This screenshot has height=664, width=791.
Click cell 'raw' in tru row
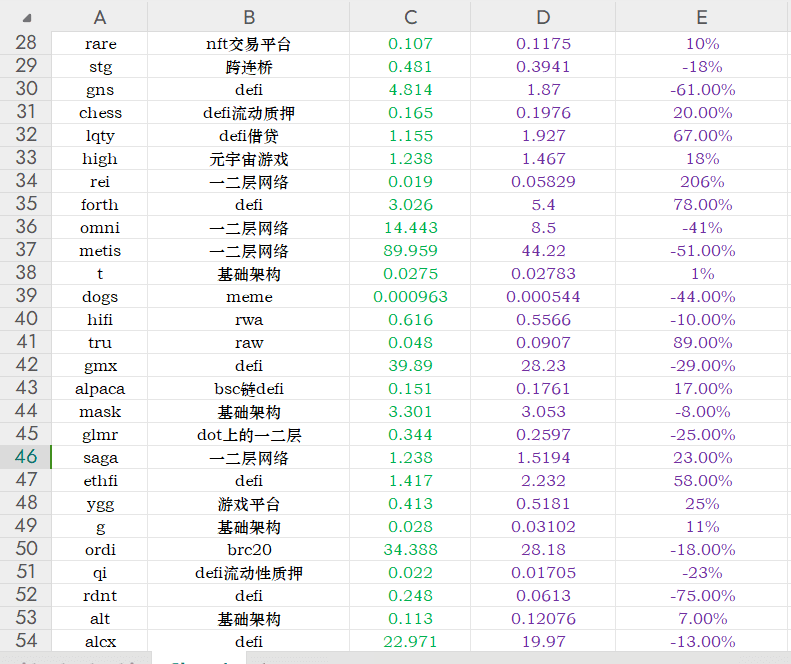[248, 342]
